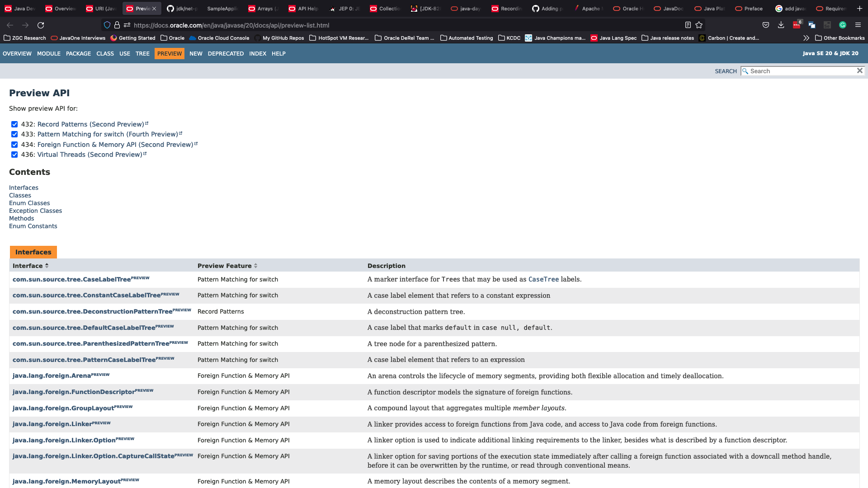Open java.lang.foreign.Arena interface link
Image resolution: width=868 pixels, height=488 pixels.
[x=52, y=376]
